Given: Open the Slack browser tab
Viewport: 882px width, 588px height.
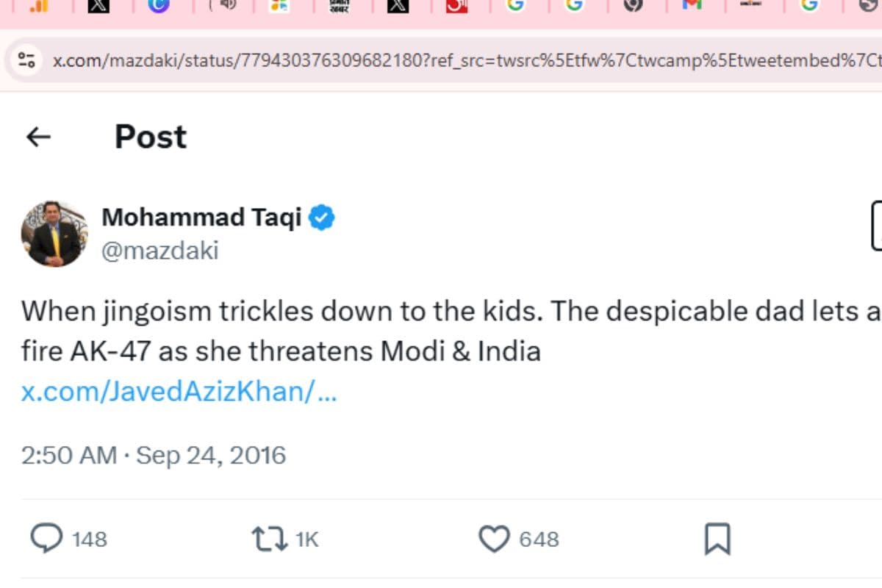Looking at the screenshot, I should click(279, 4).
